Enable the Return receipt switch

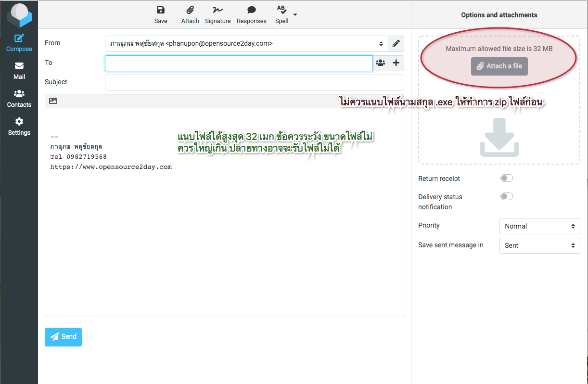point(506,179)
